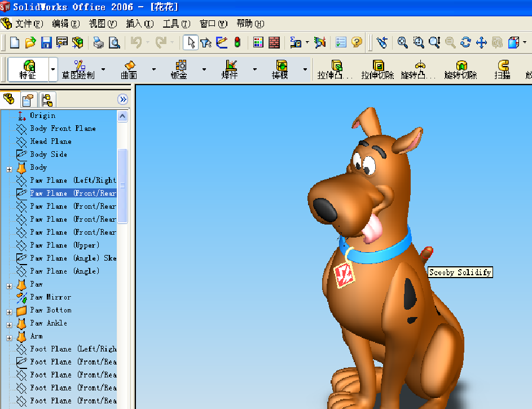Open the Weldments (焊件) toolbar group
532x409 pixels.
click(230, 69)
